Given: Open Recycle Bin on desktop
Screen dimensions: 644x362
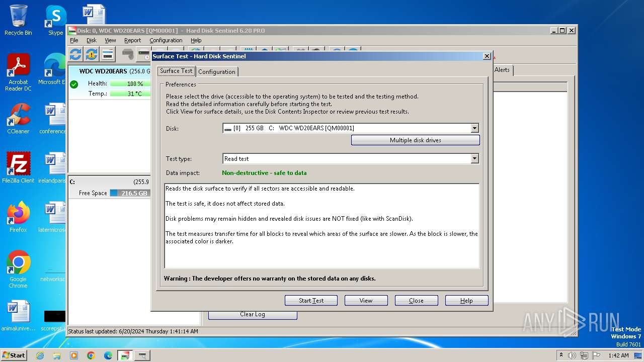Looking at the screenshot, I should (x=18, y=20).
